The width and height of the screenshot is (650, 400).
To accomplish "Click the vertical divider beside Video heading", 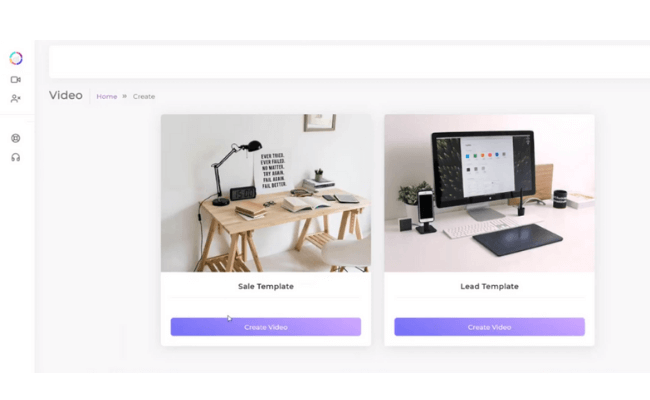I will click(90, 96).
